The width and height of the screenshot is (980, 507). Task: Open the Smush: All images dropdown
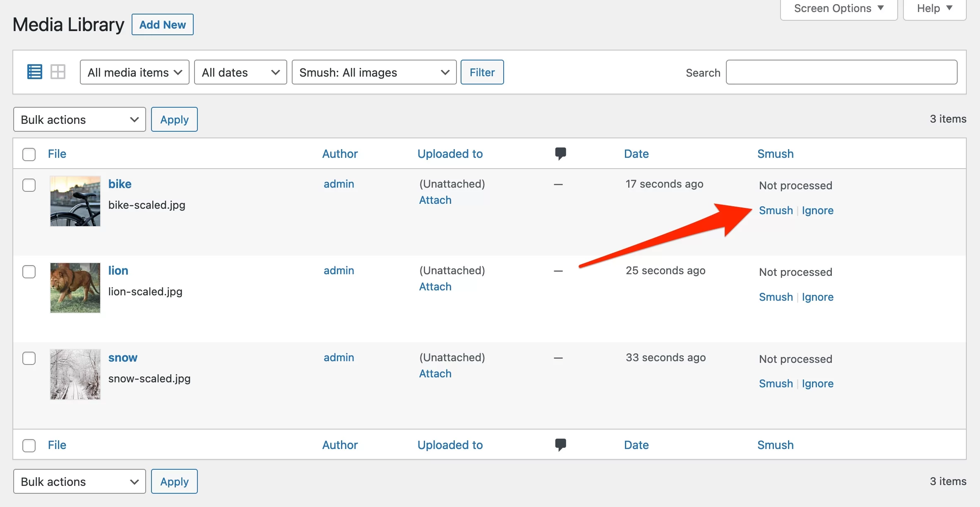pos(373,72)
